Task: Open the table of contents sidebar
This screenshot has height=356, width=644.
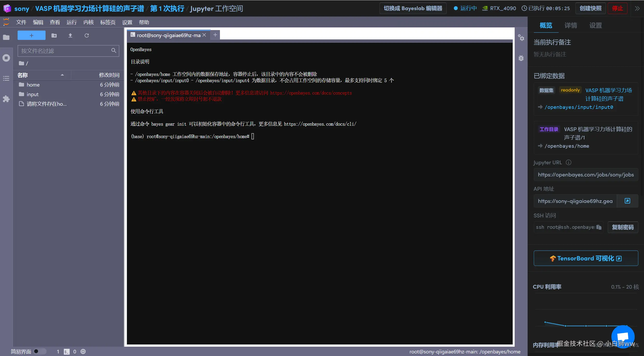Action: pyautogui.click(x=6, y=78)
